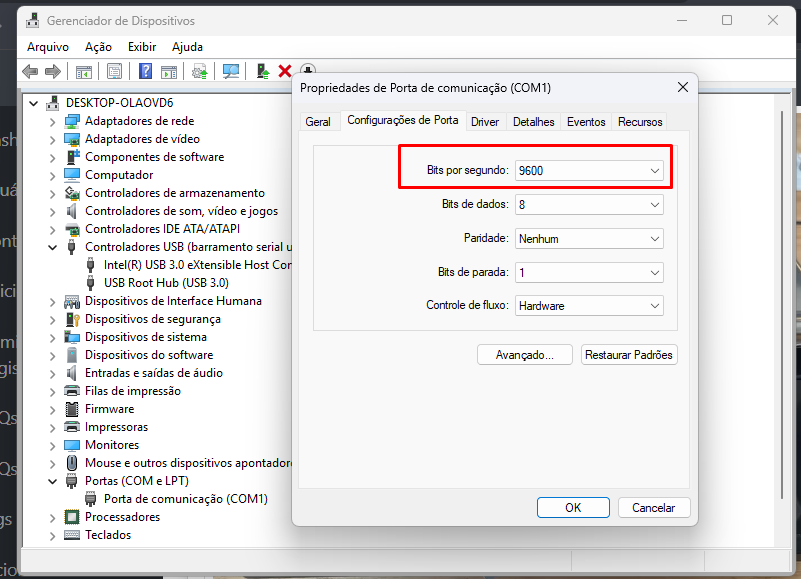Switch to the Driver tab
The image size is (801, 579).
(x=485, y=122)
